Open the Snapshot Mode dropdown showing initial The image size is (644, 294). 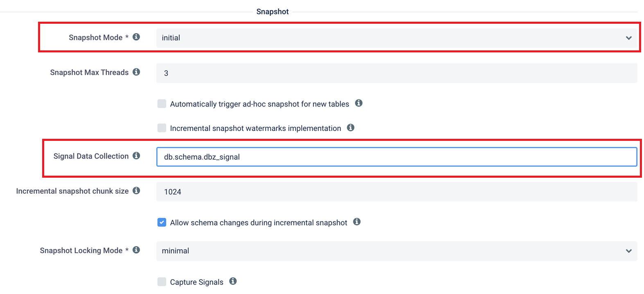[397, 38]
